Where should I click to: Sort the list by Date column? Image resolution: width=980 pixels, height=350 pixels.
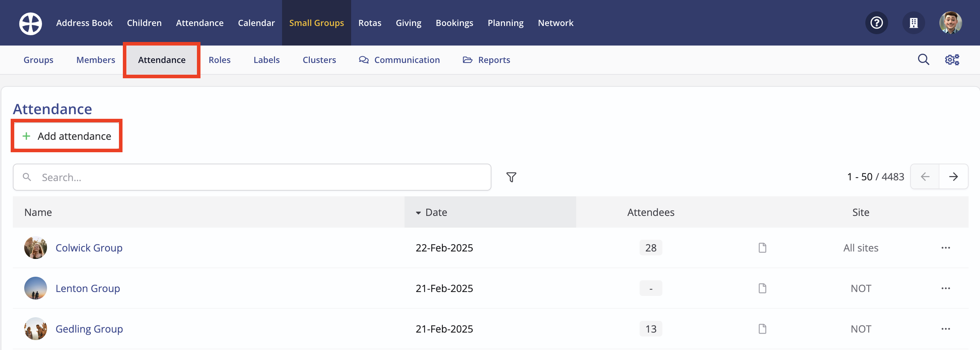coord(436,212)
